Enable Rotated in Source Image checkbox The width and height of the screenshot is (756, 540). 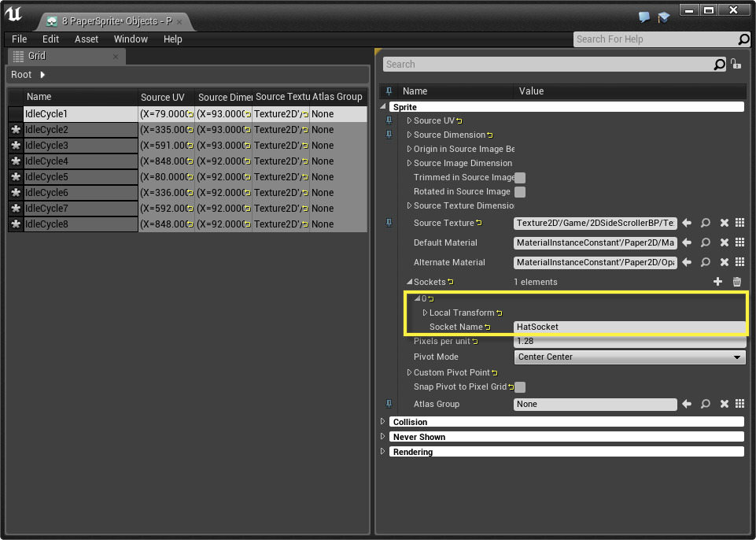(520, 192)
